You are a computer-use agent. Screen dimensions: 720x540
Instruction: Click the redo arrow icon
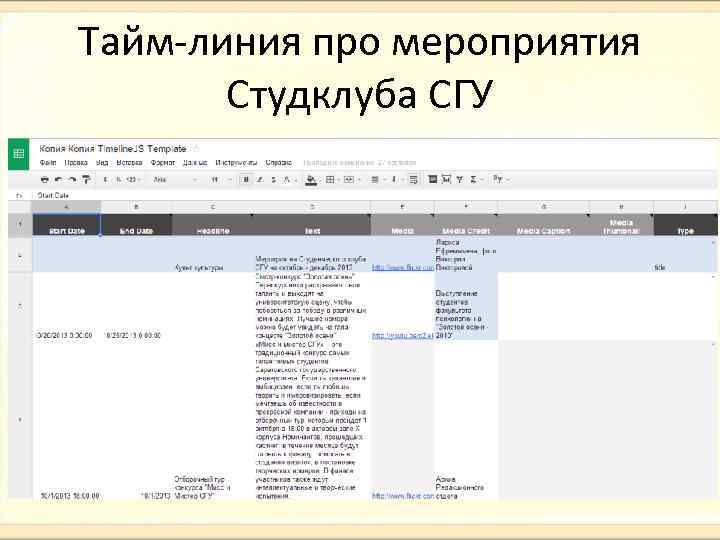[72, 180]
